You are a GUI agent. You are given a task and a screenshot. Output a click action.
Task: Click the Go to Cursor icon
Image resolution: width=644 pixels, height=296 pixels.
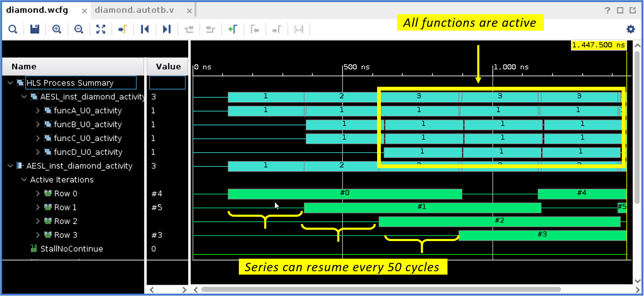[x=122, y=29]
